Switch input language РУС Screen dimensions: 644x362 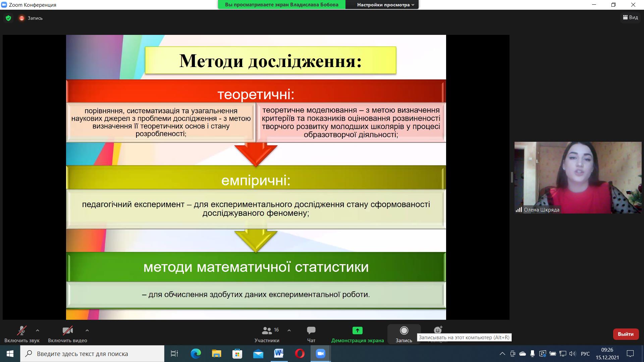click(585, 354)
